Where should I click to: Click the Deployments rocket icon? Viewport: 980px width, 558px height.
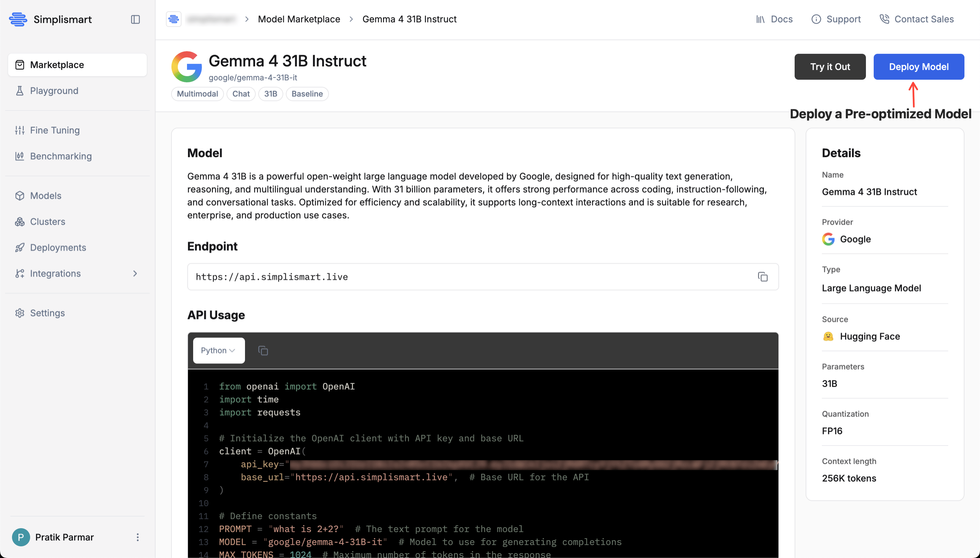tap(19, 248)
